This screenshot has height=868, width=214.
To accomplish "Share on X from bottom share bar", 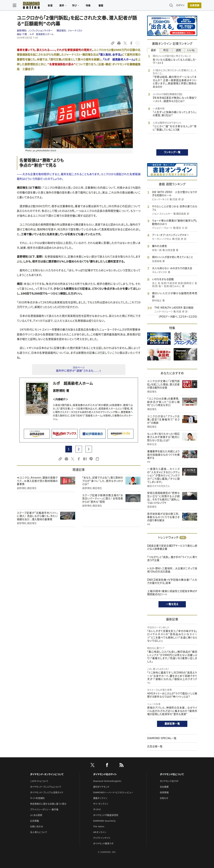I will (72, 459).
